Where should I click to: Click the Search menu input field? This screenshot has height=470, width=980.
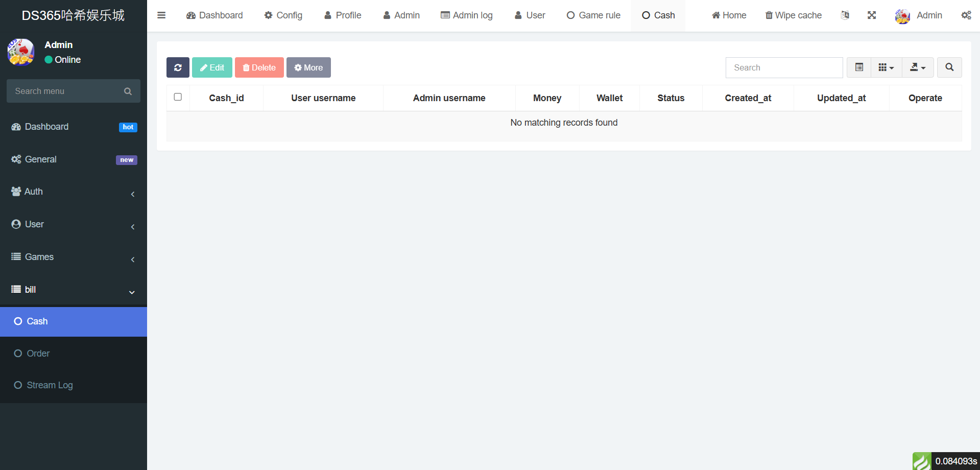point(66,91)
